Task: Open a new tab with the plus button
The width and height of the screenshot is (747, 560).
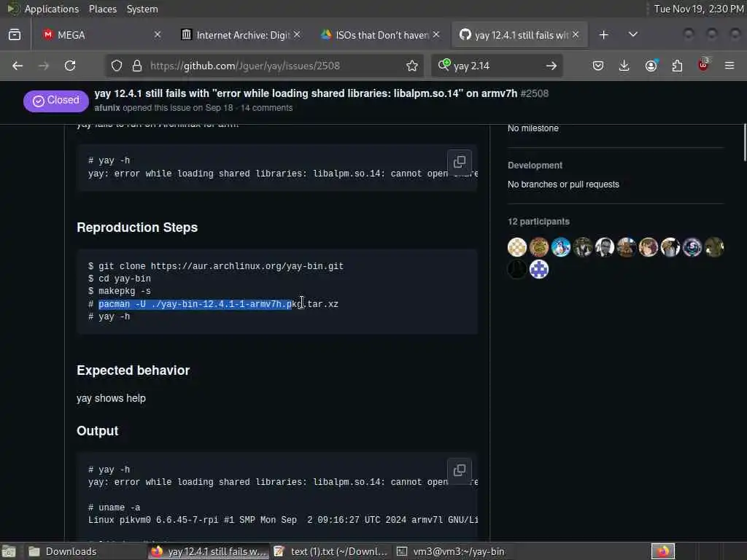Action: click(603, 35)
